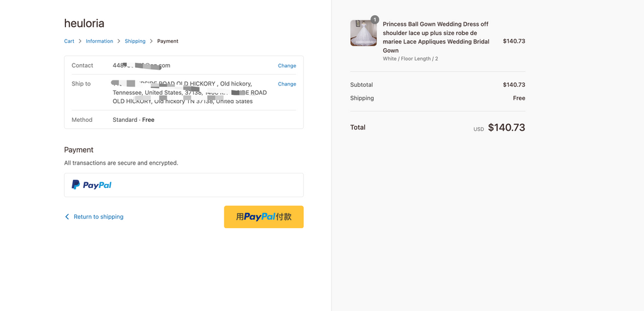Return to shipping link

pos(98,217)
